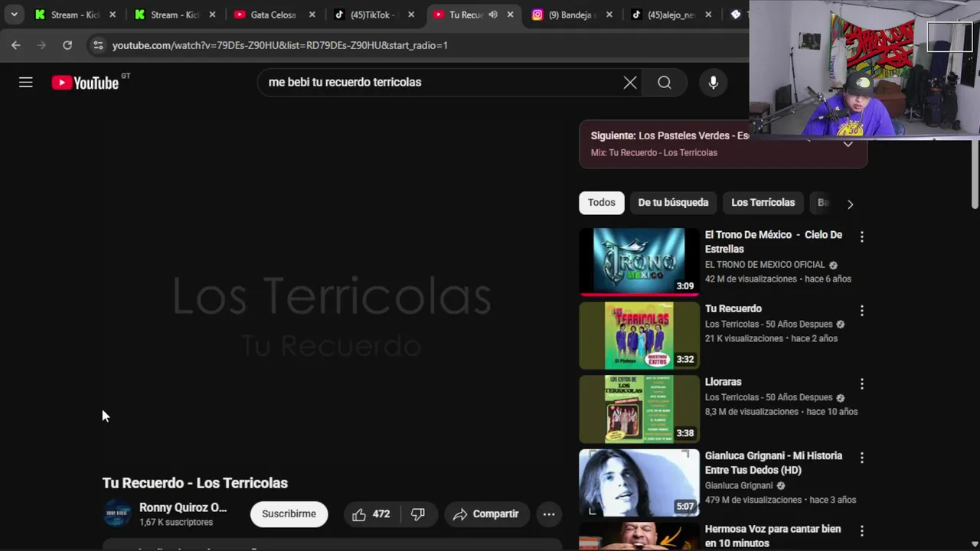Clear the search box text
Image resolution: width=980 pixels, height=551 pixels.
point(630,83)
